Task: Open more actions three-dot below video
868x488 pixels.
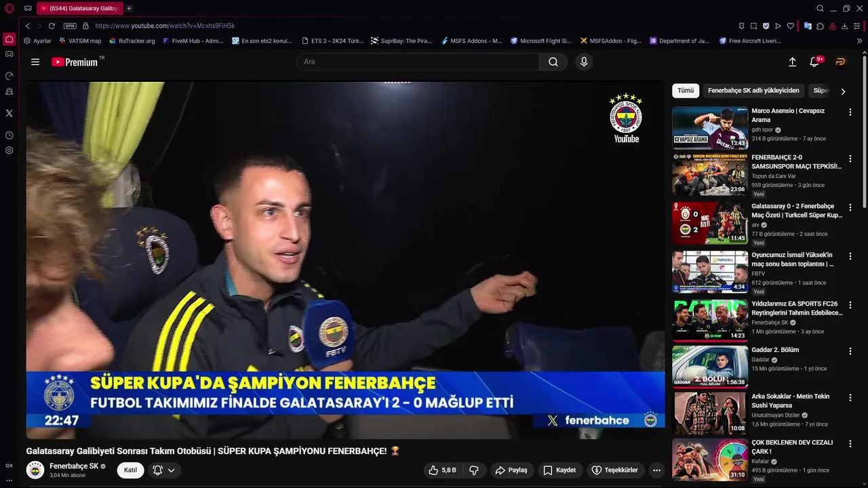Action: 656,470
